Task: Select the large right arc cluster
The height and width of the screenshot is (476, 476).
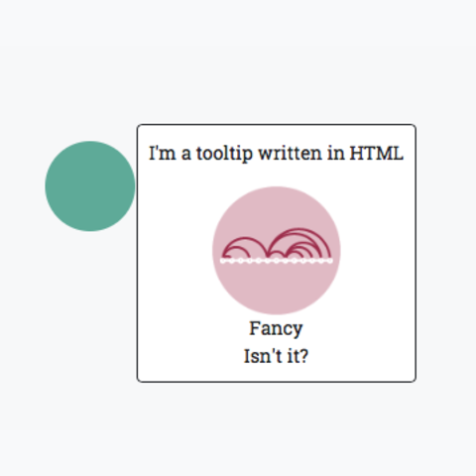Action: tap(299, 243)
